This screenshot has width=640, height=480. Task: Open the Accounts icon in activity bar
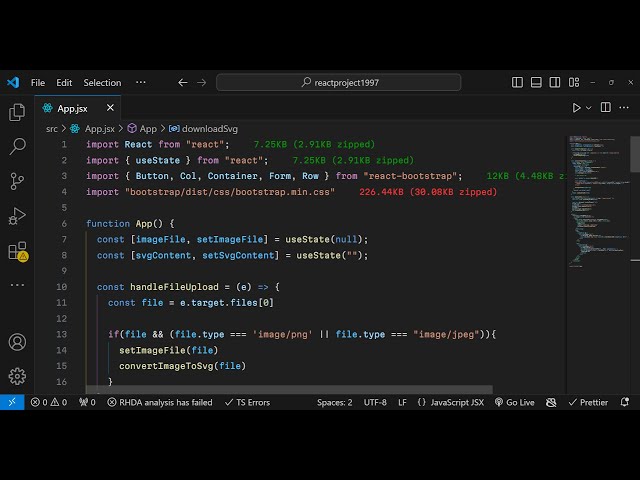point(17,342)
